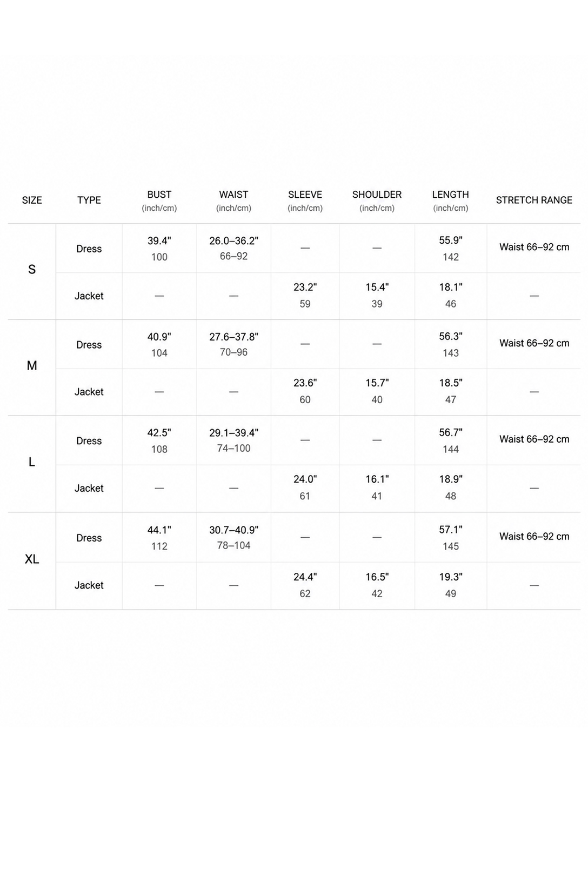Viewport: 588px width, 882px height.
Task: Select the XL Jacket length 19.3" cell
Action: click(x=451, y=585)
